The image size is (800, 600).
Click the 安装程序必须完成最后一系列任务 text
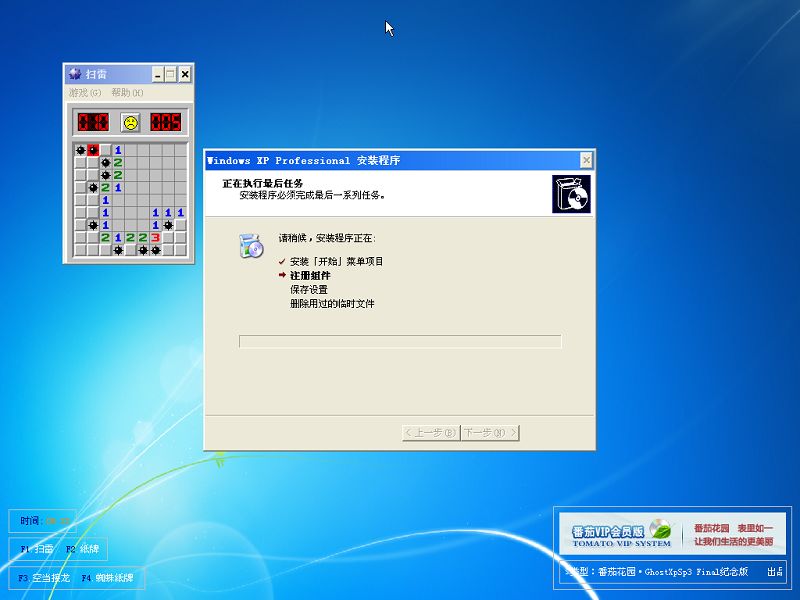[312, 195]
